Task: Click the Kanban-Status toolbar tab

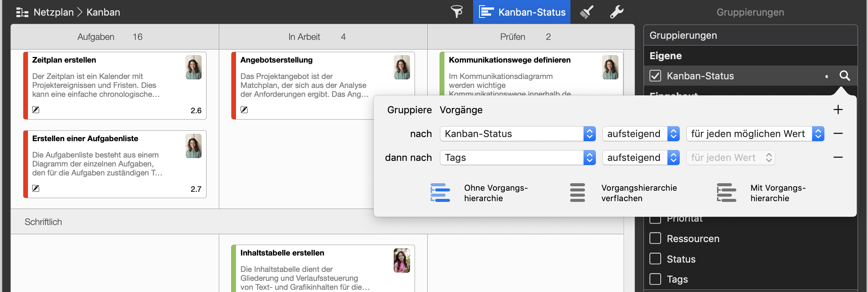Action: click(522, 12)
